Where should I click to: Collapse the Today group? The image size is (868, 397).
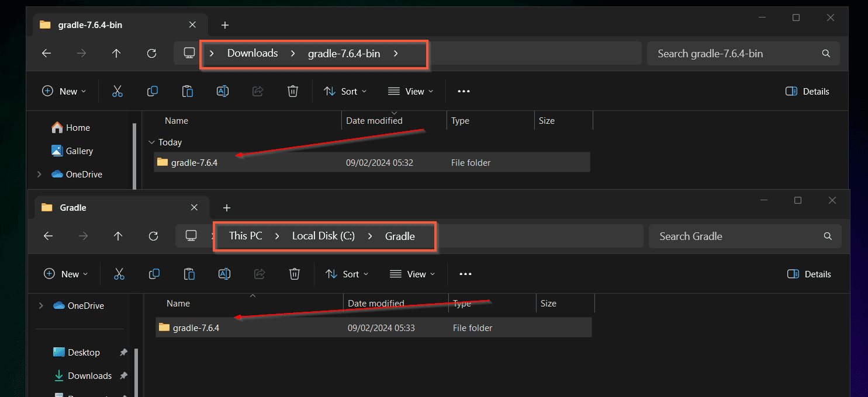(x=151, y=142)
